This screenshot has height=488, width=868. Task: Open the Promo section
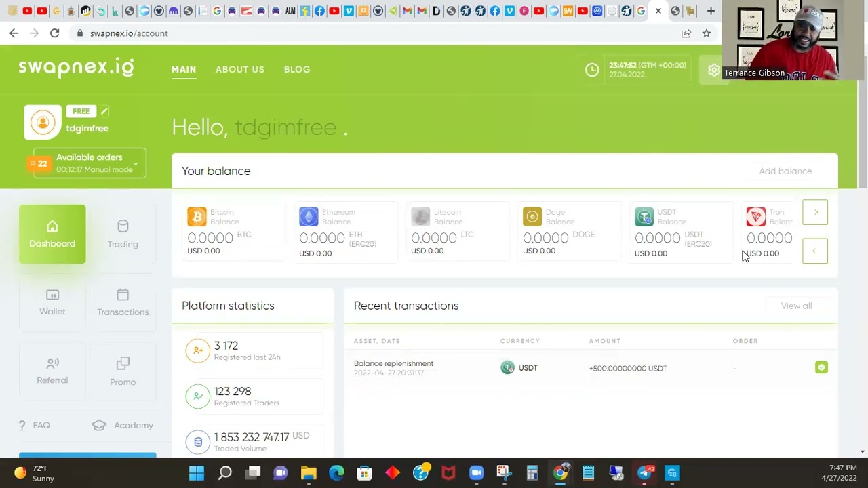point(123,371)
